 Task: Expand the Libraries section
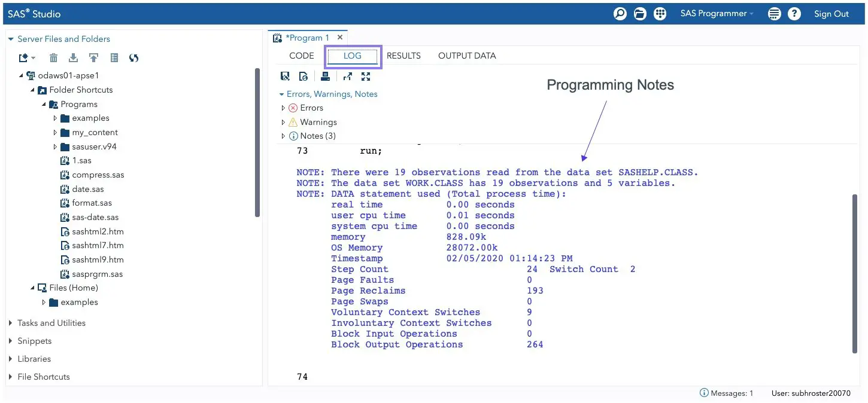[x=11, y=359]
